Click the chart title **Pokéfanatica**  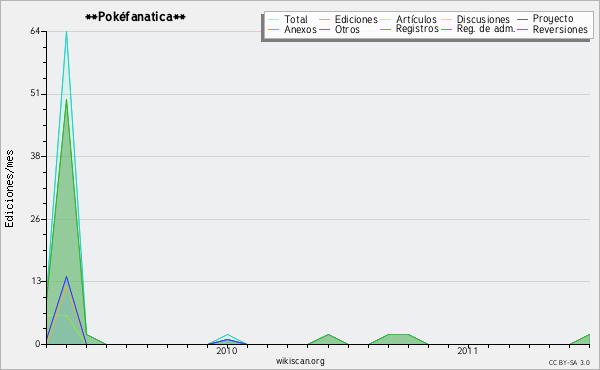pos(135,17)
